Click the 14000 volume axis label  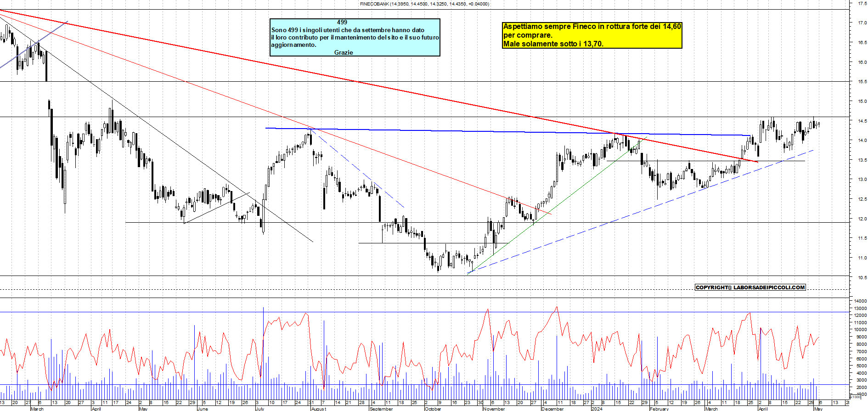point(860,301)
